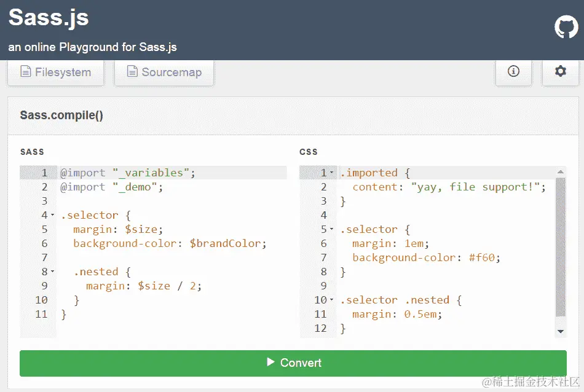Image resolution: width=584 pixels, height=392 pixels.
Task: Click Sass gutter line number 11
Action: coord(41,314)
